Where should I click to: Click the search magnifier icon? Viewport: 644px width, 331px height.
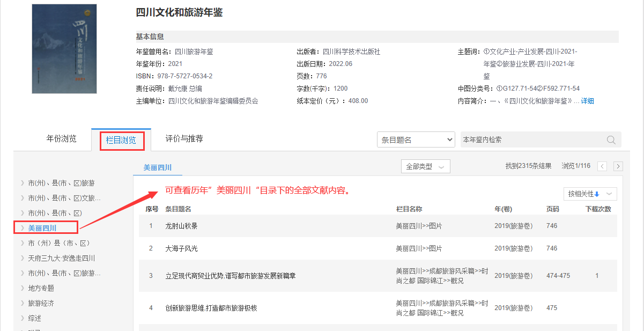point(611,140)
